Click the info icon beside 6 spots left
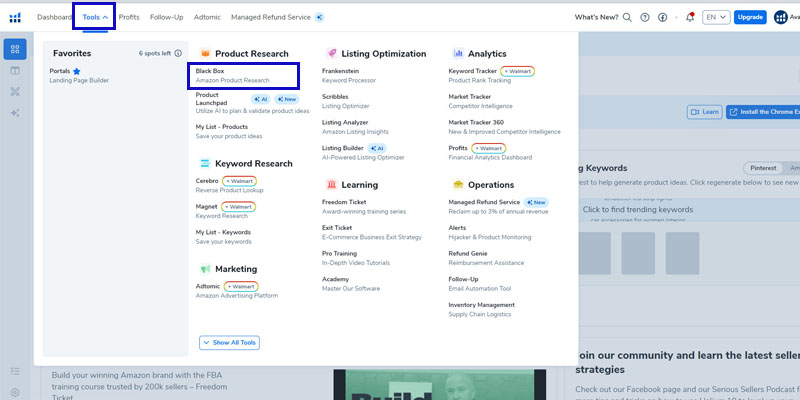The width and height of the screenshot is (800, 400). 178,53
